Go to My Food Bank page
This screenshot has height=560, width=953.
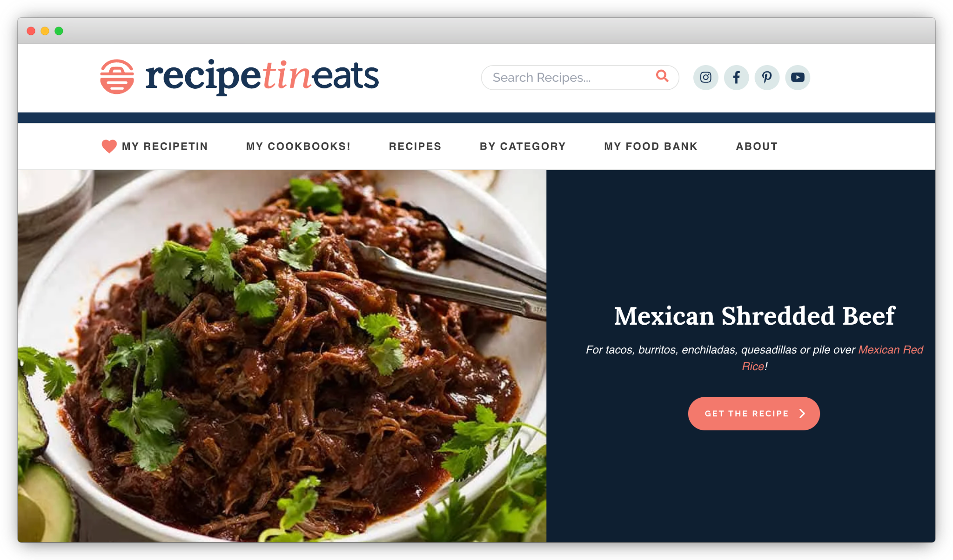click(x=651, y=147)
